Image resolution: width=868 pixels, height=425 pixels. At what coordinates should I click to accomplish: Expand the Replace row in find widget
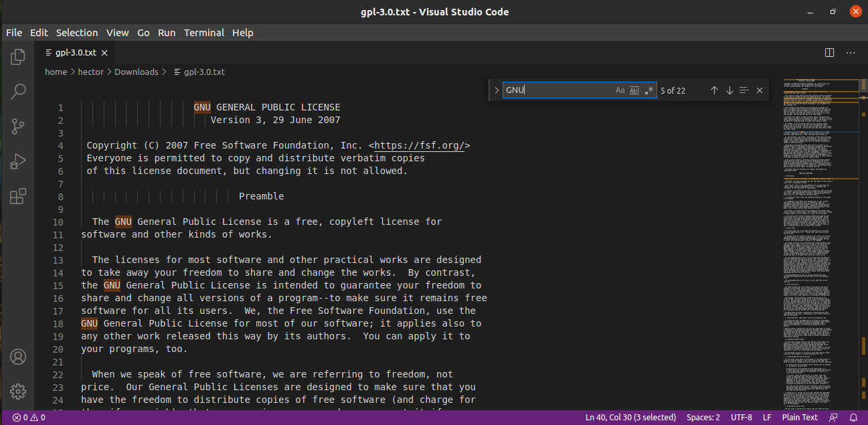click(x=496, y=90)
